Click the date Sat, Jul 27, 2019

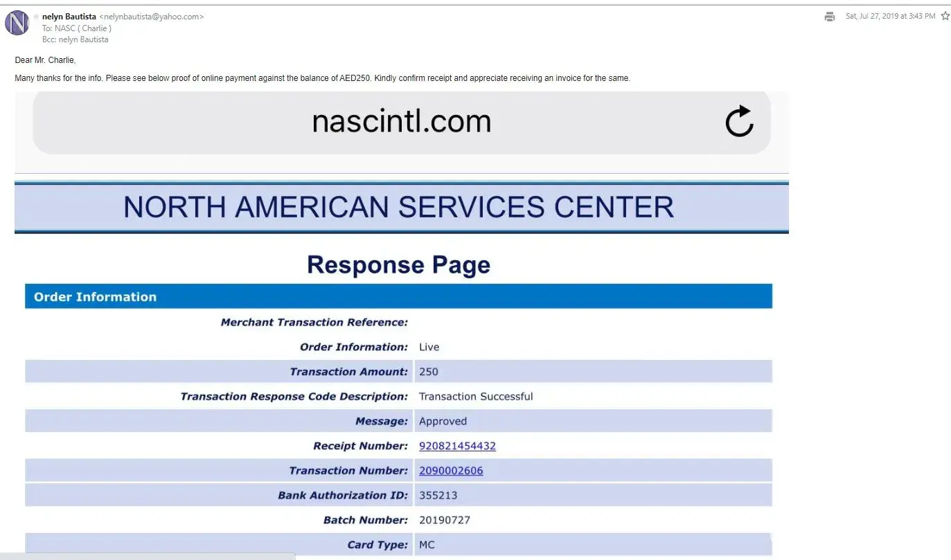pyautogui.click(x=890, y=16)
